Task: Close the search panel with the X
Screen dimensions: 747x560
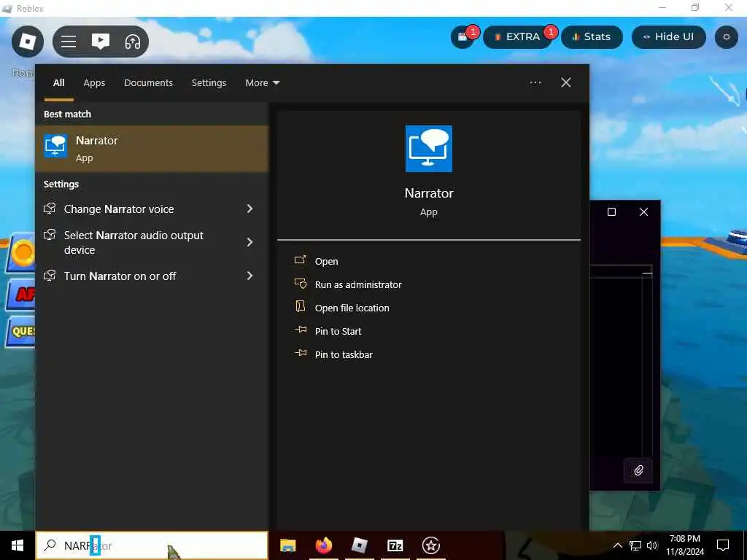Action: pyautogui.click(x=566, y=82)
